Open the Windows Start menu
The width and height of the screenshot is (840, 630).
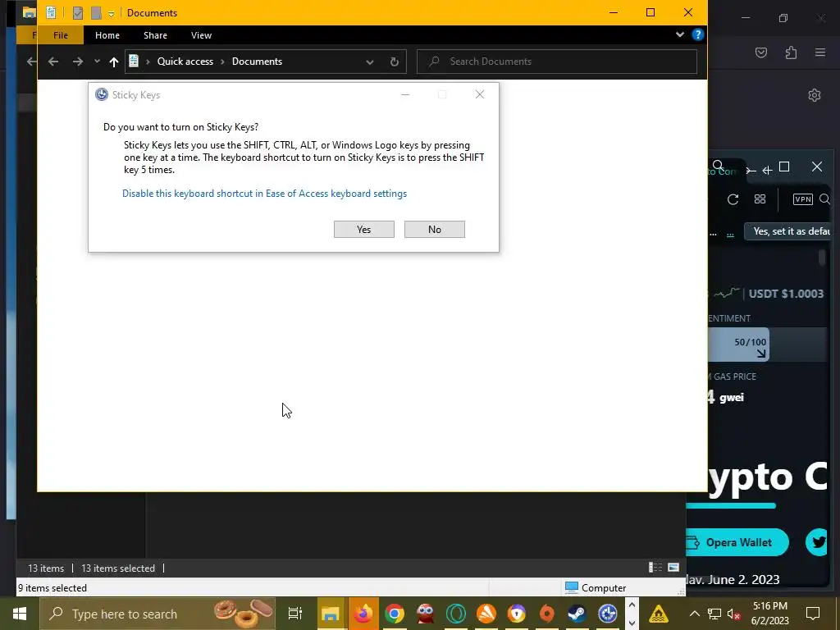click(20, 614)
